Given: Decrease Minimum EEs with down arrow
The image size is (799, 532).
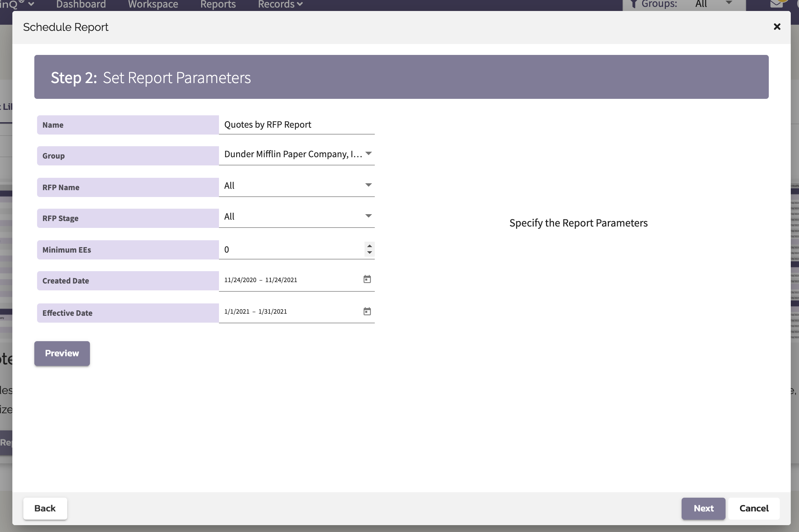Looking at the screenshot, I should pos(369,253).
